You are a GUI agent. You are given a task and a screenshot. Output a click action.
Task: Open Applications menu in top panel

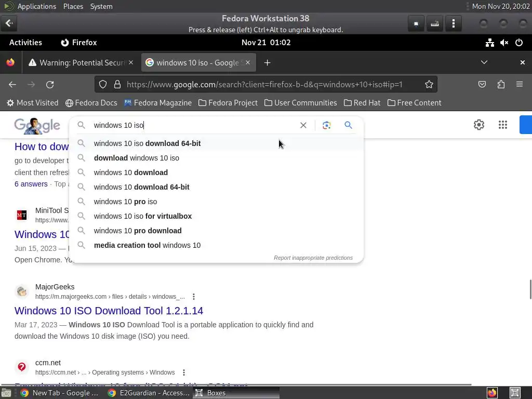[x=37, y=6]
